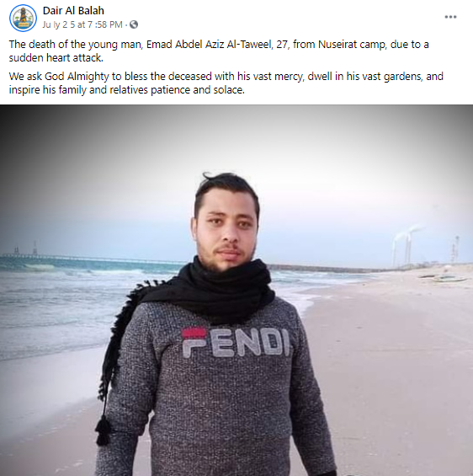Open the beach photo of the man
Screen dimensions: 473x476
point(236,290)
